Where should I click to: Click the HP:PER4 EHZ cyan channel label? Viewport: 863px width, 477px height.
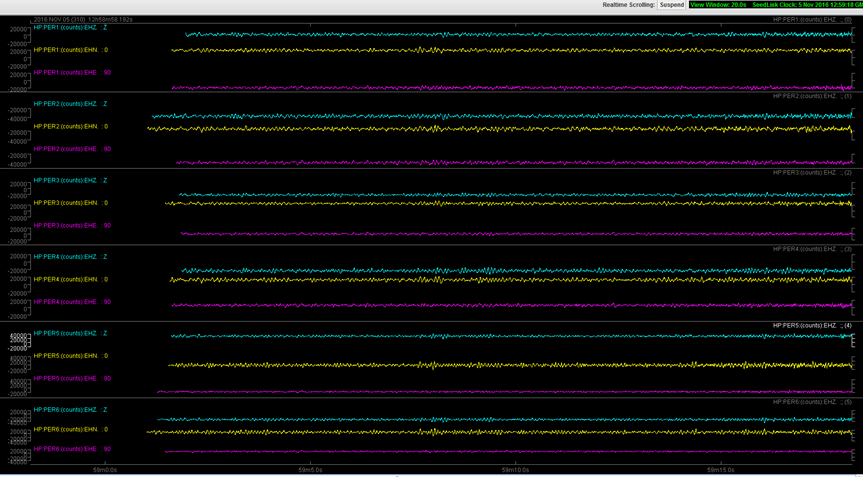click(70, 256)
